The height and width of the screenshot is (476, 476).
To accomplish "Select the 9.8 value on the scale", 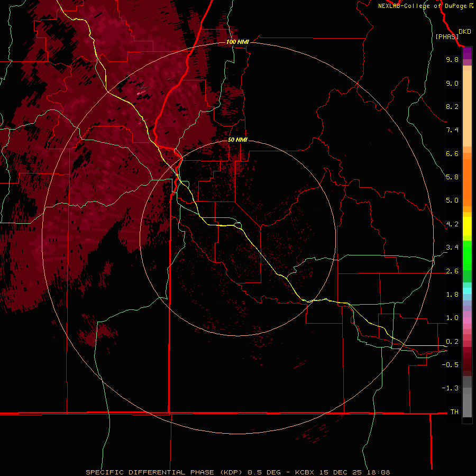I will point(452,59).
